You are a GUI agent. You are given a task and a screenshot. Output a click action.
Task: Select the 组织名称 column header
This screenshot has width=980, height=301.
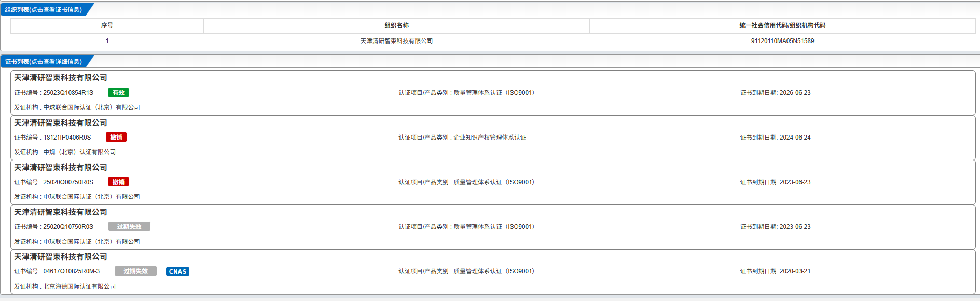point(396,25)
